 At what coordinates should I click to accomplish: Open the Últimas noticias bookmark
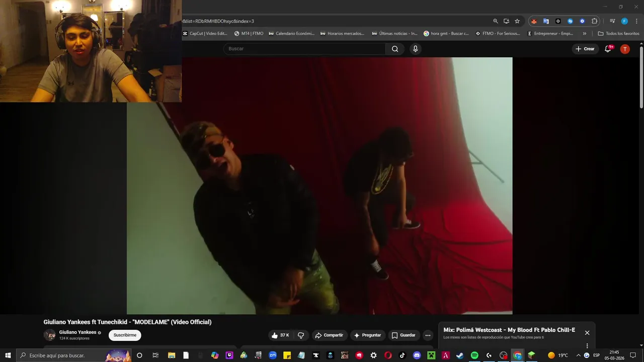click(x=394, y=34)
